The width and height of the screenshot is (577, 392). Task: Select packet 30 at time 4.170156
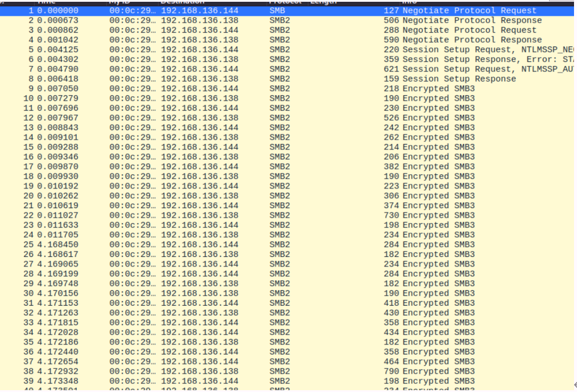click(x=287, y=293)
